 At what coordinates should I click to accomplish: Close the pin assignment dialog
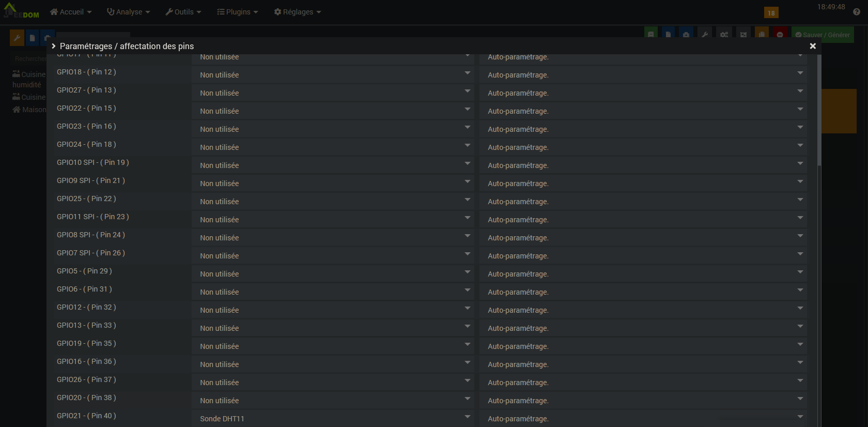[x=813, y=46]
